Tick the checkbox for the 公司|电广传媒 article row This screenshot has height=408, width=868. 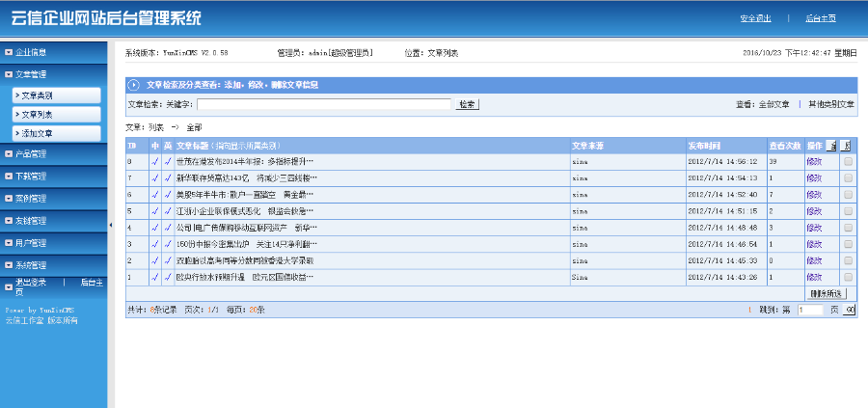[848, 228]
